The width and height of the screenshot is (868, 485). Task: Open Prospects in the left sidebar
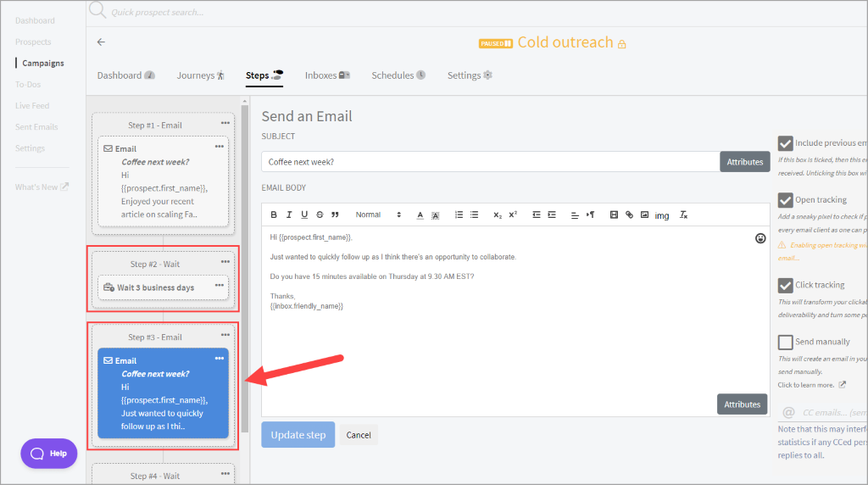pyautogui.click(x=33, y=42)
